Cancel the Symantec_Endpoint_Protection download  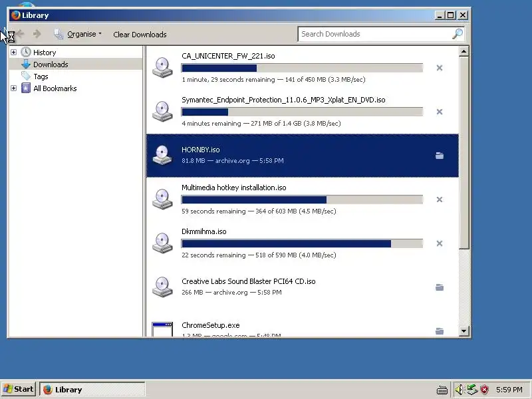[440, 112]
